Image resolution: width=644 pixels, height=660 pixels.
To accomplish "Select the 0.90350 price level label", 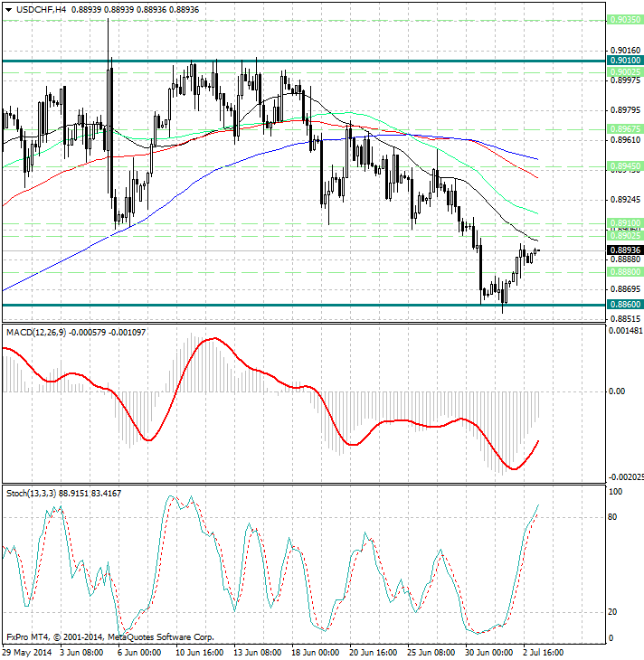I will [x=625, y=19].
